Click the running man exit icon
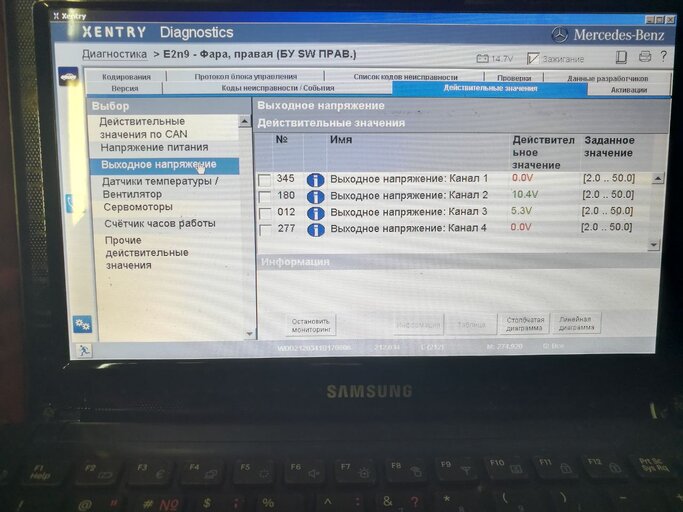 click(84, 350)
